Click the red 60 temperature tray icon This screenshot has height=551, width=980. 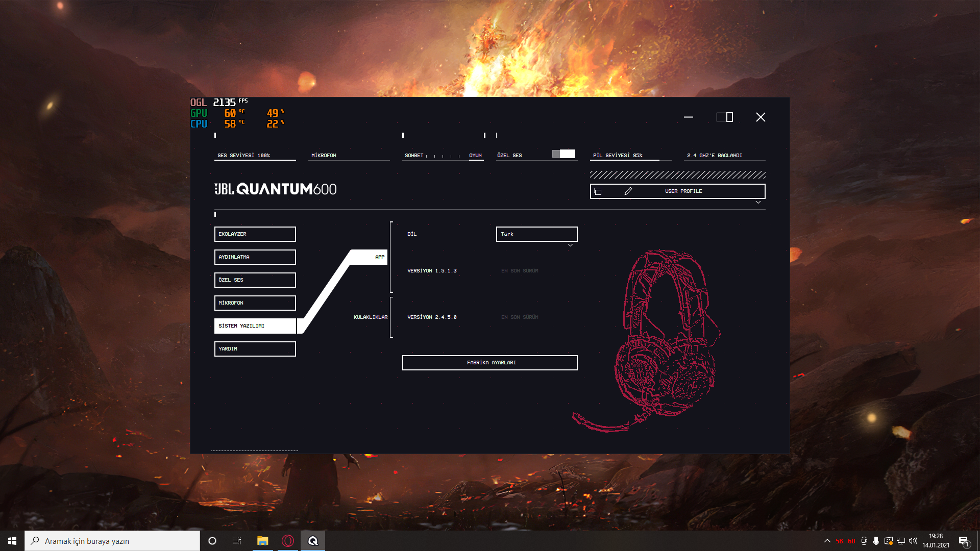851,541
